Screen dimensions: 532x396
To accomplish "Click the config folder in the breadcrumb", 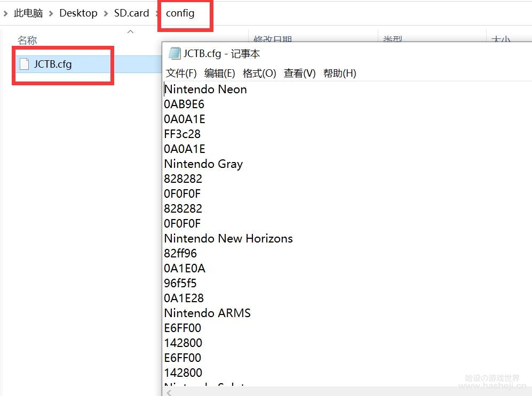I will click(x=180, y=13).
